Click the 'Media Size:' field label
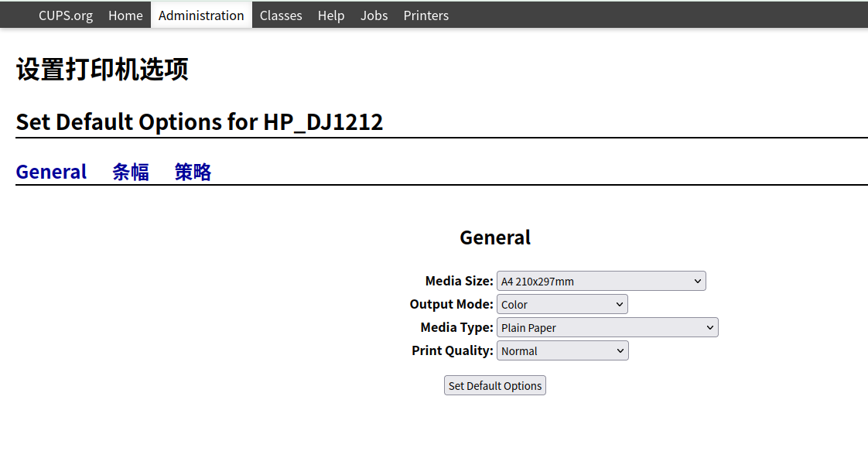Screen dimensions: 868x451 [x=459, y=282]
